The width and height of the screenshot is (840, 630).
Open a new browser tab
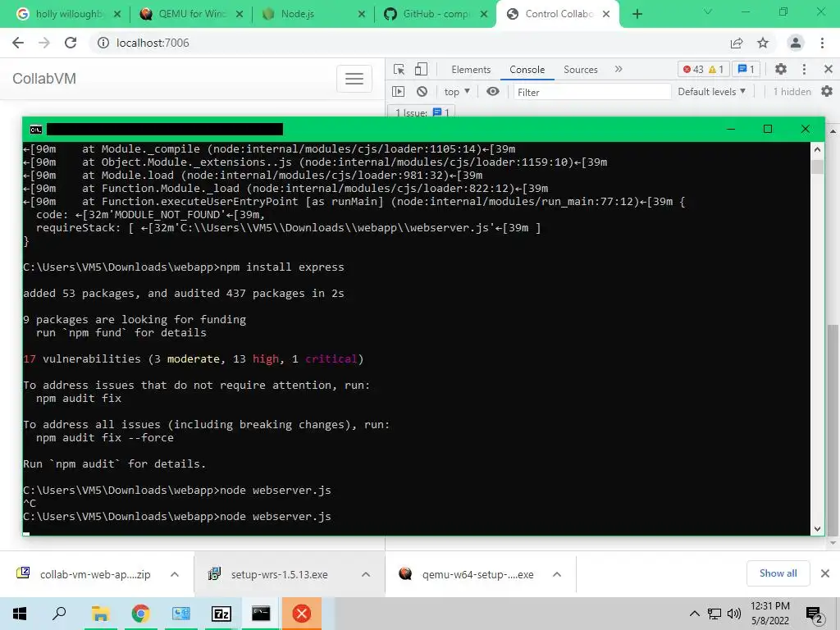click(x=637, y=14)
